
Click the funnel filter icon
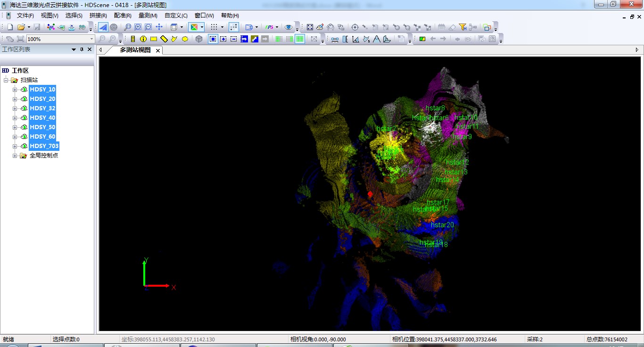coord(462,27)
